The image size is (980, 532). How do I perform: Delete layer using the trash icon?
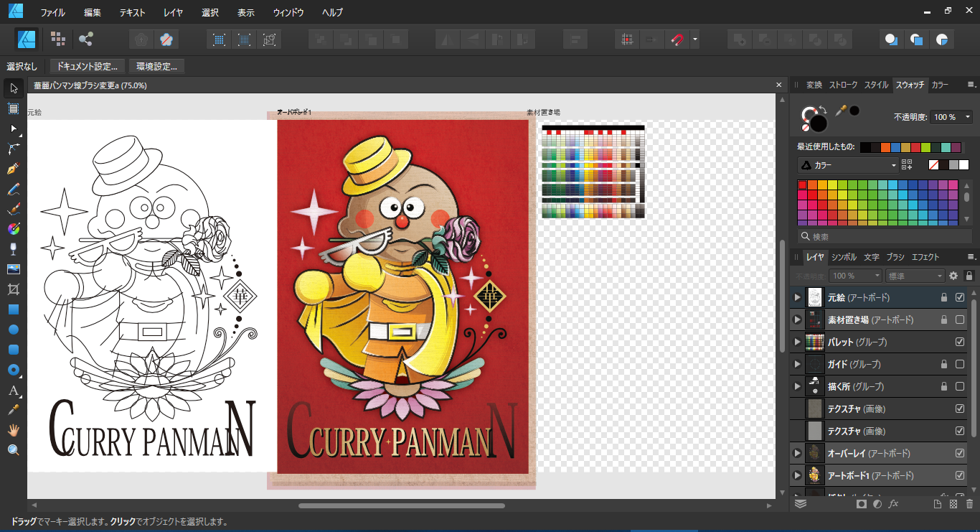(969, 504)
